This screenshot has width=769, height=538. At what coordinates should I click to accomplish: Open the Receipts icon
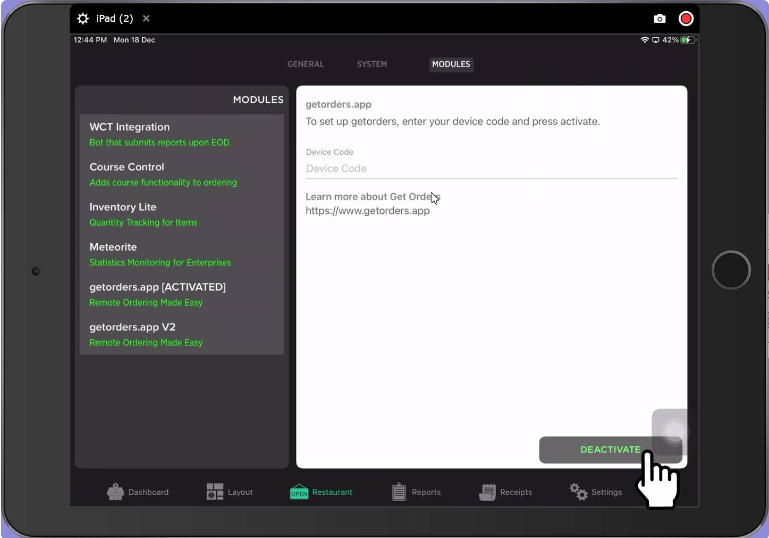click(487, 492)
